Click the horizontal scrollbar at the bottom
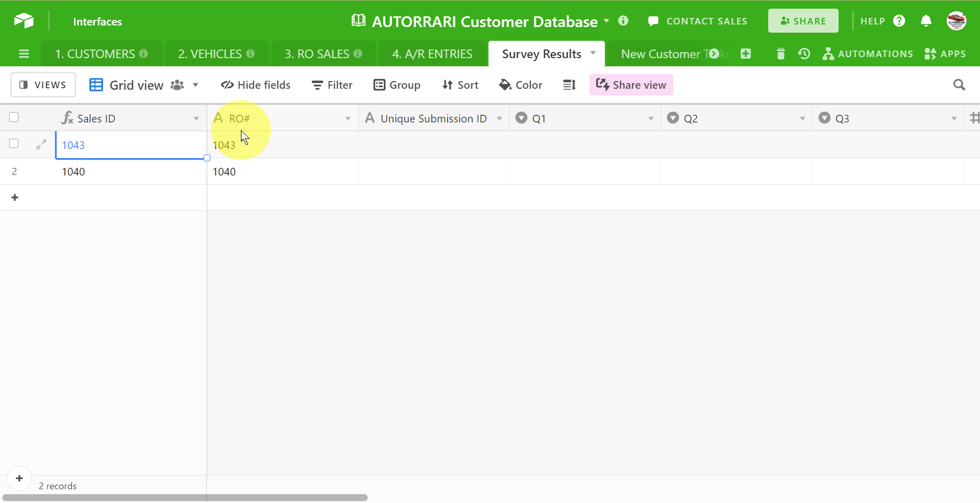 pyautogui.click(x=185, y=497)
